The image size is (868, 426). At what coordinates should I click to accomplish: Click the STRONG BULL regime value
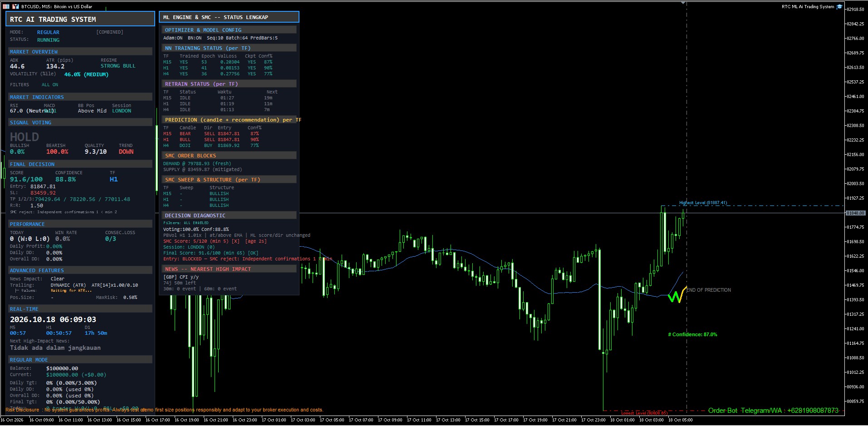pyautogui.click(x=118, y=66)
